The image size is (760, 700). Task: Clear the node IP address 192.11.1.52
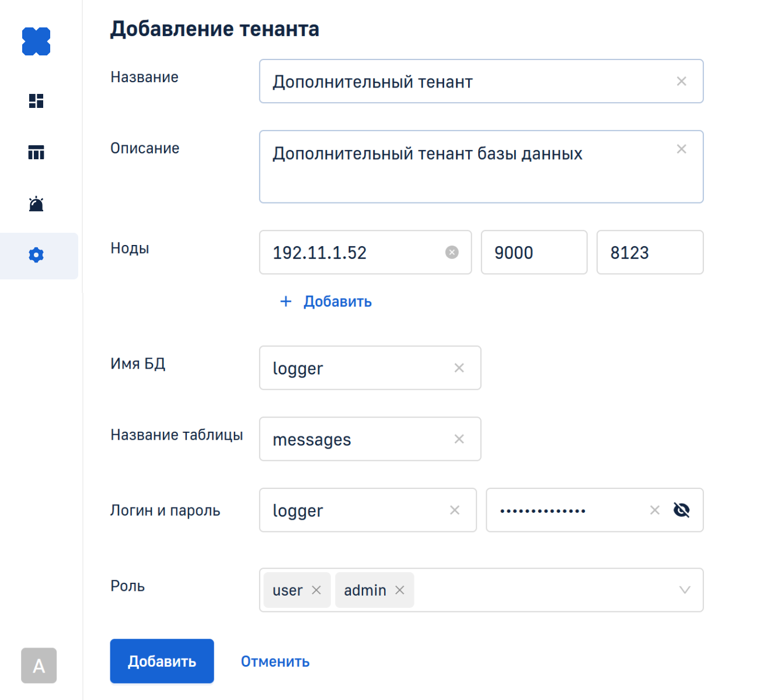pos(452,253)
